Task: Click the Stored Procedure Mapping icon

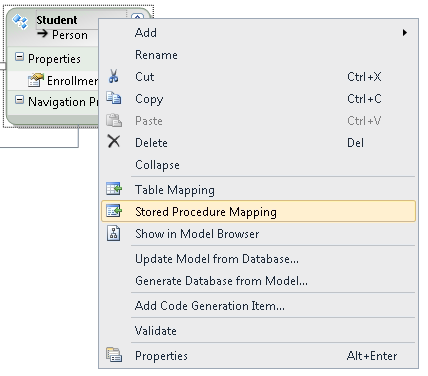Action: point(114,211)
